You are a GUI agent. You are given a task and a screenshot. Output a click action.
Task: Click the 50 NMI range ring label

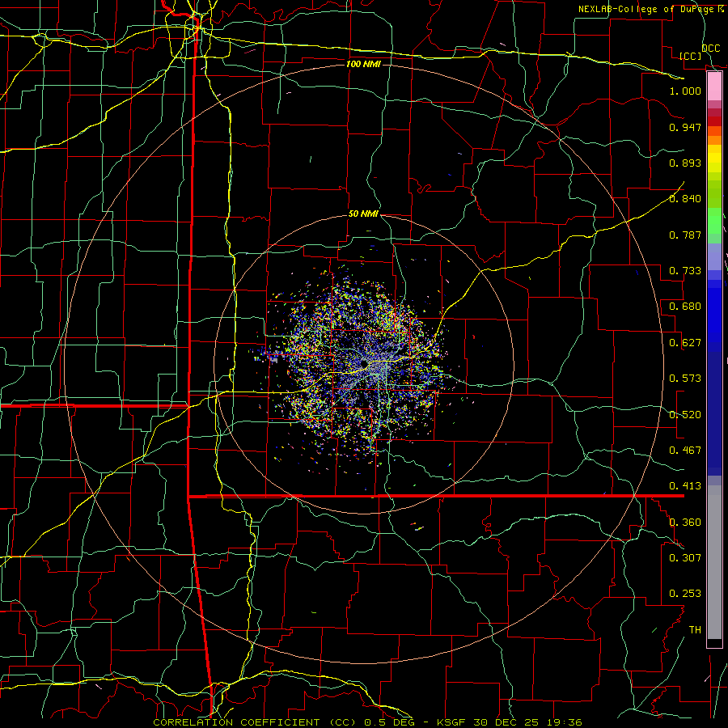(363, 214)
